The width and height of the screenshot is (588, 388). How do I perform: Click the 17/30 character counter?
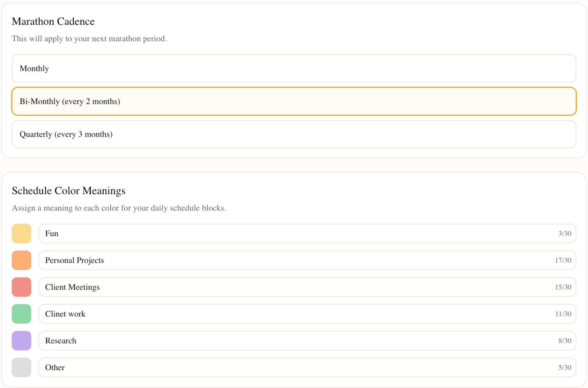(x=563, y=260)
